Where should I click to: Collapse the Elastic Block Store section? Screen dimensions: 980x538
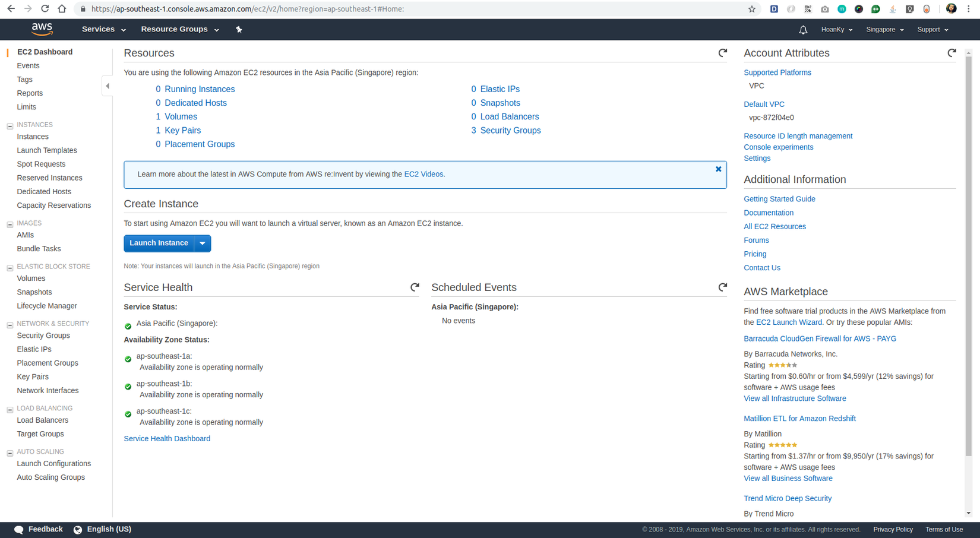pyautogui.click(x=10, y=268)
